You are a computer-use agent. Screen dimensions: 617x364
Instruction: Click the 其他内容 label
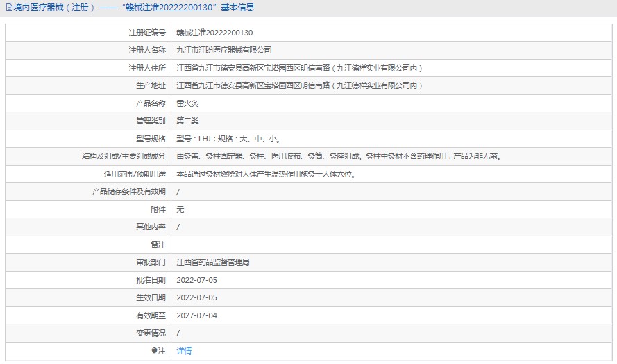pyautogui.click(x=151, y=227)
